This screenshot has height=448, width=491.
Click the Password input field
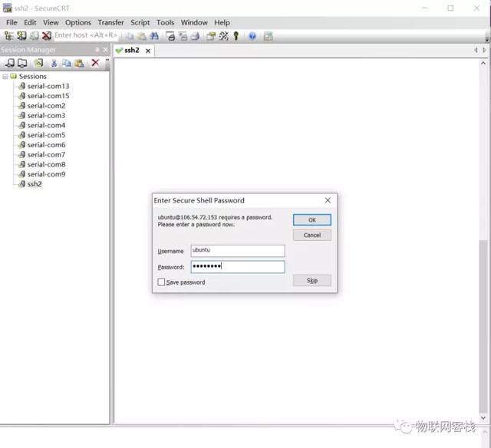238,267
